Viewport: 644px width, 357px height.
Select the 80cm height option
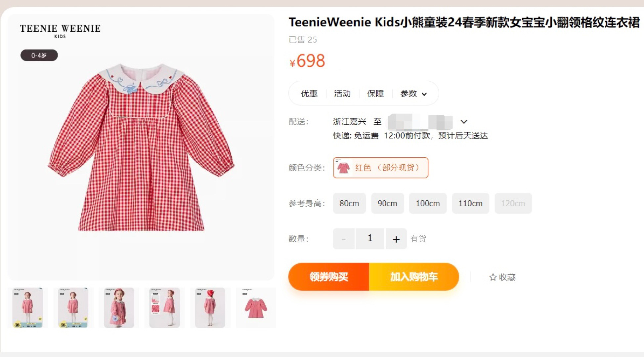click(x=349, y=203)
